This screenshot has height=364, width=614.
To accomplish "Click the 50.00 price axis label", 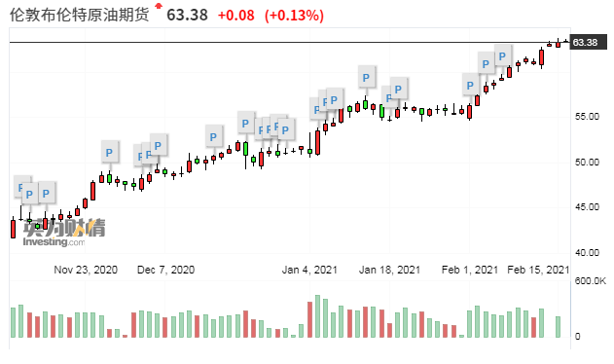I will point(587,162).
